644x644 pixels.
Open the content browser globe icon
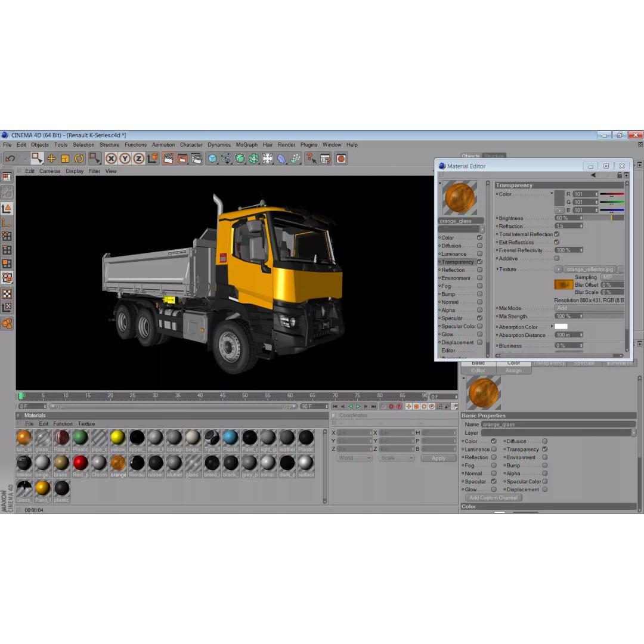point(341,159)
